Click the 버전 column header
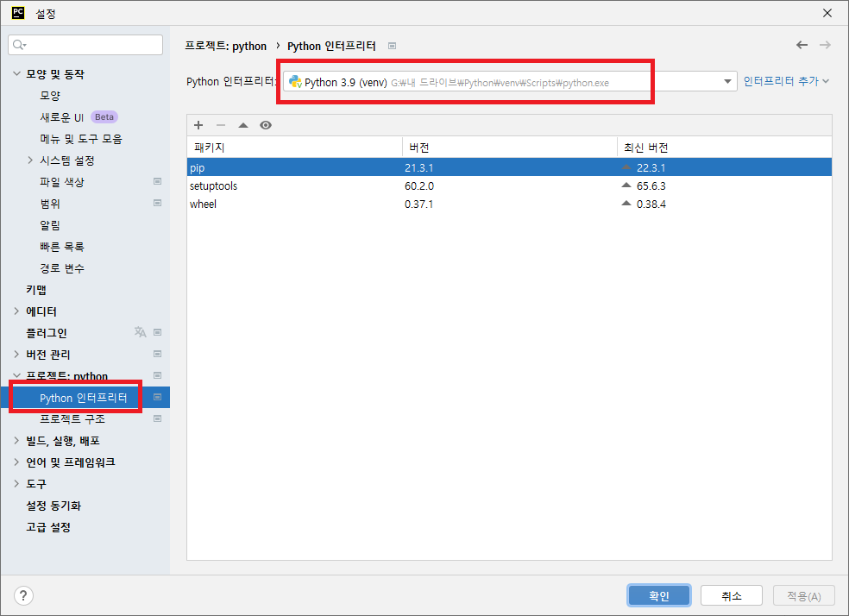 pos(510,148)
